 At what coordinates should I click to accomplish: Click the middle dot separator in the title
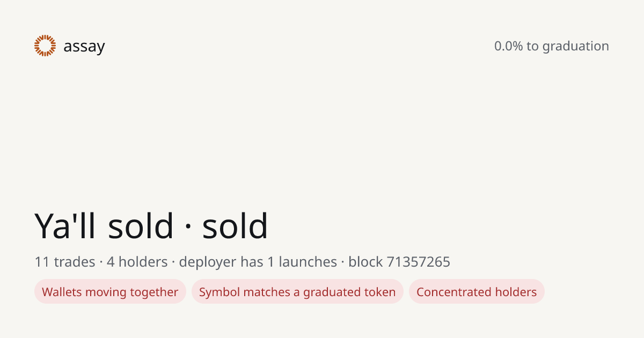[188, 227]
